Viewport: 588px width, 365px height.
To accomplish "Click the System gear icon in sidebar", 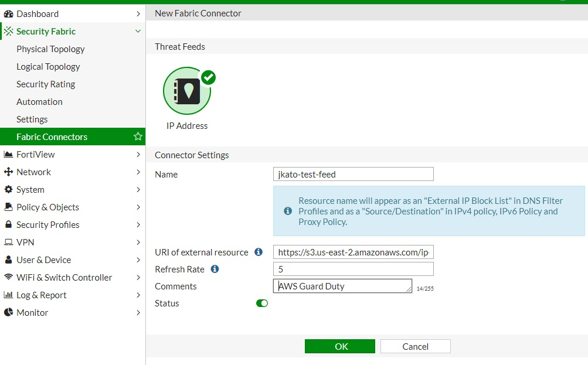I will tap(8, 189).
